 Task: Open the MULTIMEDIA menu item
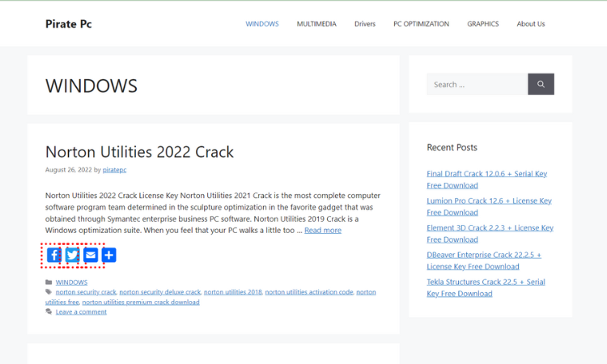tap(316, 24)
